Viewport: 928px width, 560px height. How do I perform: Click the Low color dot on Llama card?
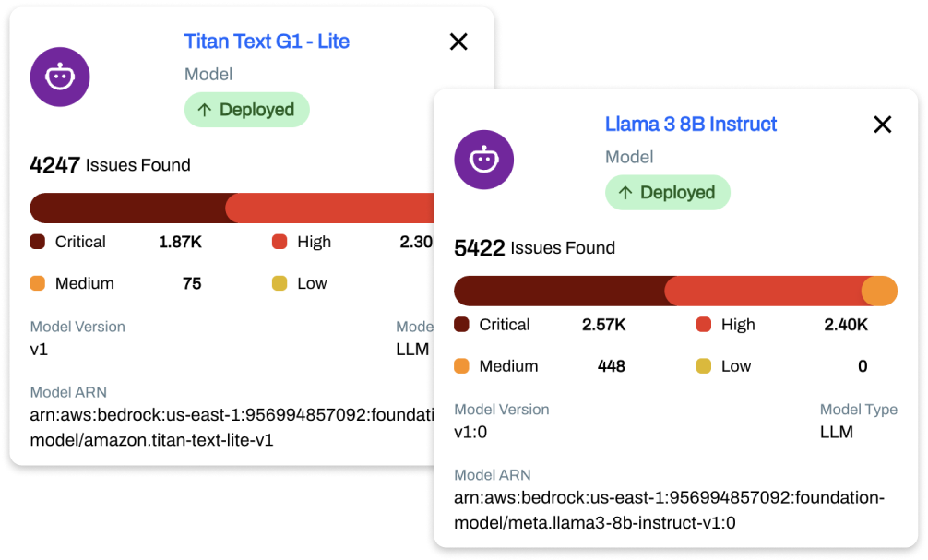point(704,366)
